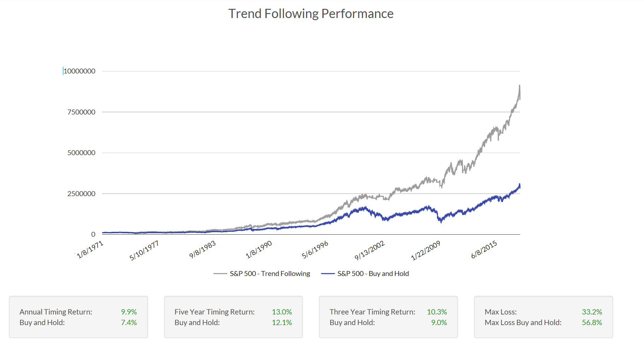
Task: Click the 6/8/2015 x-axis date label
Action: tap(484, 250)
